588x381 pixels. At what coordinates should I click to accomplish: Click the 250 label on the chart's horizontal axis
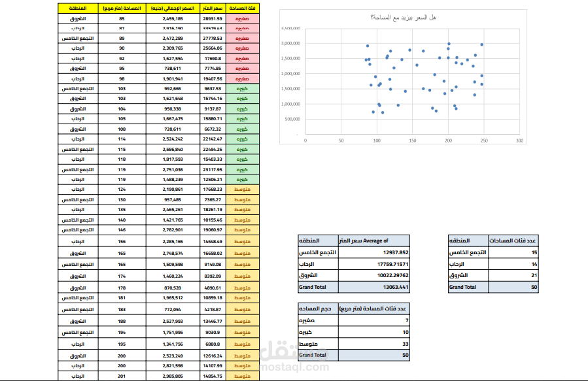pyautogui.click(x=484, y=141)
